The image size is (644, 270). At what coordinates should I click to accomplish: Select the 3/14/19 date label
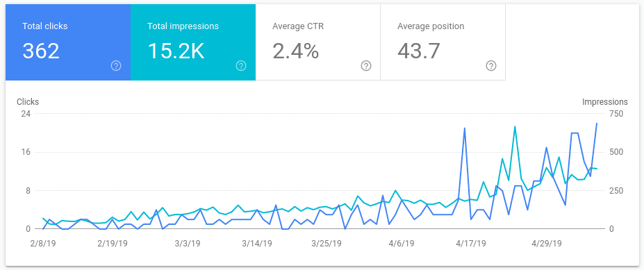click(257, 244)
